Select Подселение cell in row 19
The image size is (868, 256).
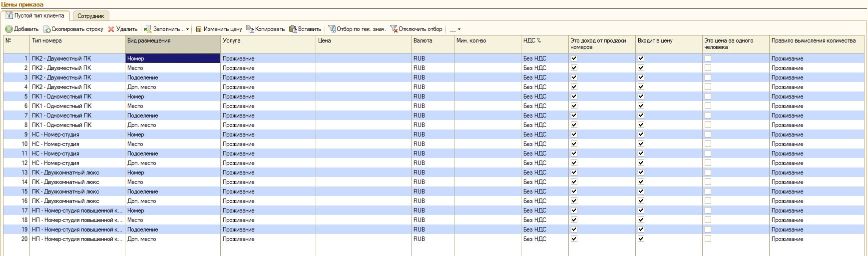coord(173,229)
